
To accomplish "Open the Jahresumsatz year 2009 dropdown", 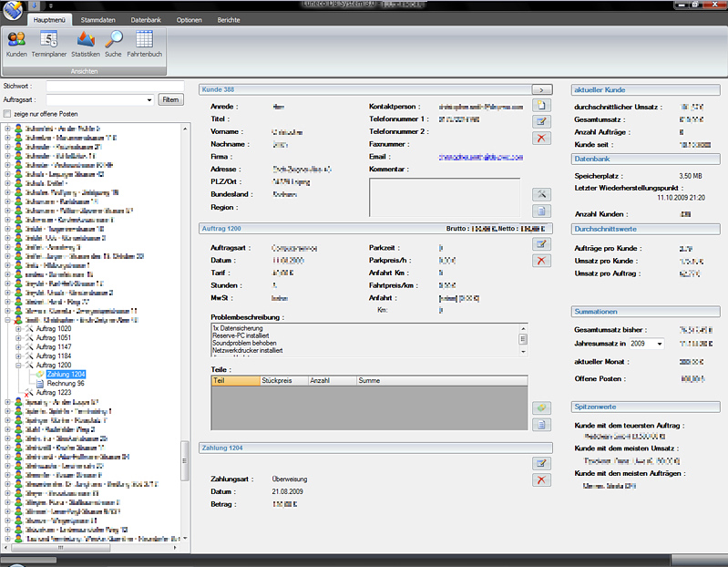I will point(660,344).
